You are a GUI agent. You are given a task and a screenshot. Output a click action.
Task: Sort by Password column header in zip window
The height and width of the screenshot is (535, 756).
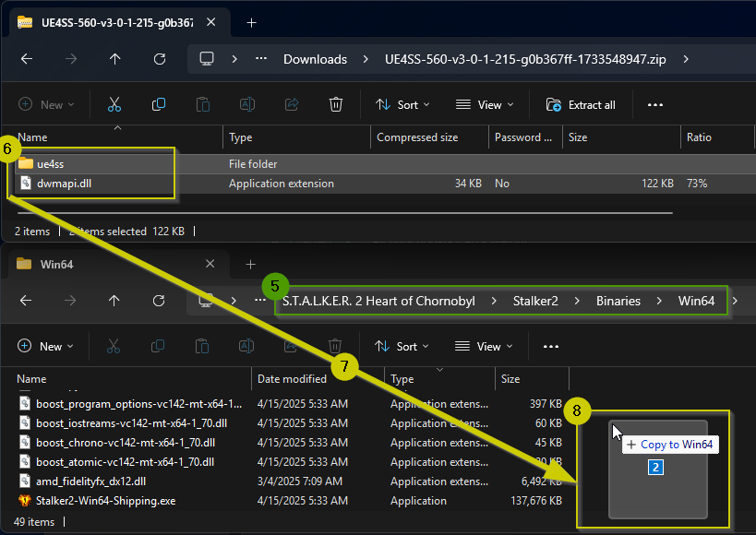pyautogui.click(x=525, y=137)
